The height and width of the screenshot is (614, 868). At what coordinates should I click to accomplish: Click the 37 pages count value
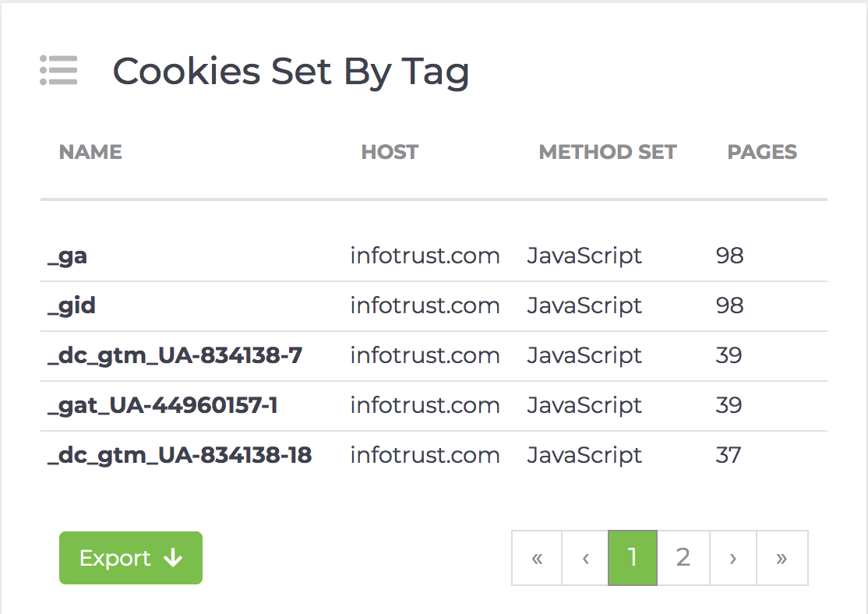coord(728,455)
